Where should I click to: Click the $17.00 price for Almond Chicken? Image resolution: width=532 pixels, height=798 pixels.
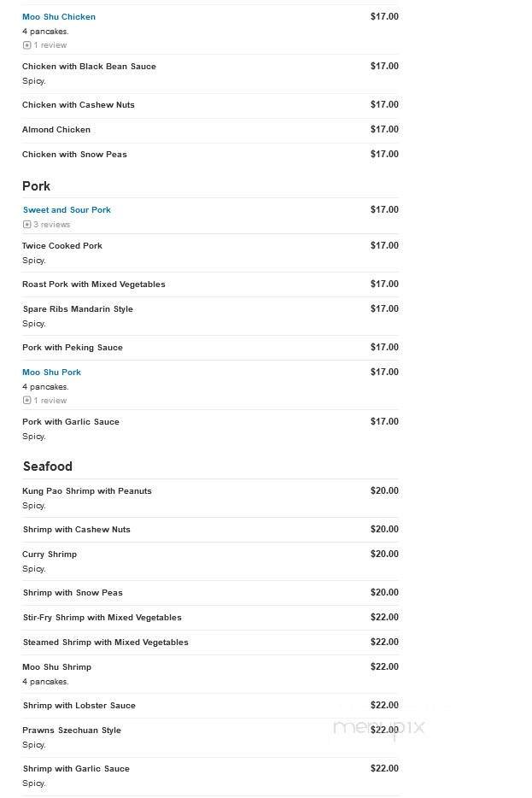coord(384,129)
